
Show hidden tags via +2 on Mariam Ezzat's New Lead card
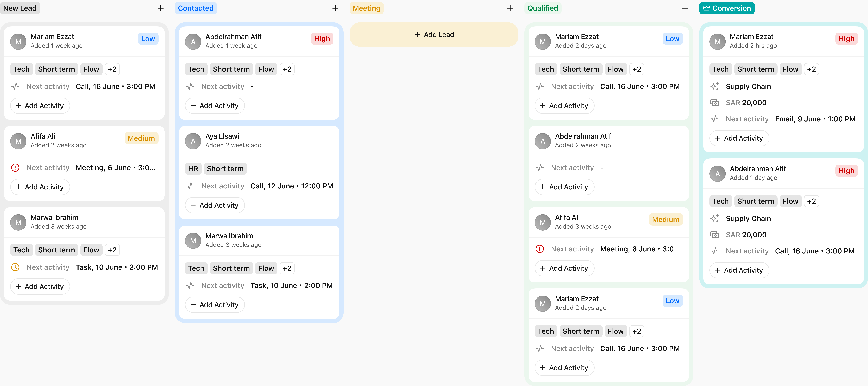point(112,69)
